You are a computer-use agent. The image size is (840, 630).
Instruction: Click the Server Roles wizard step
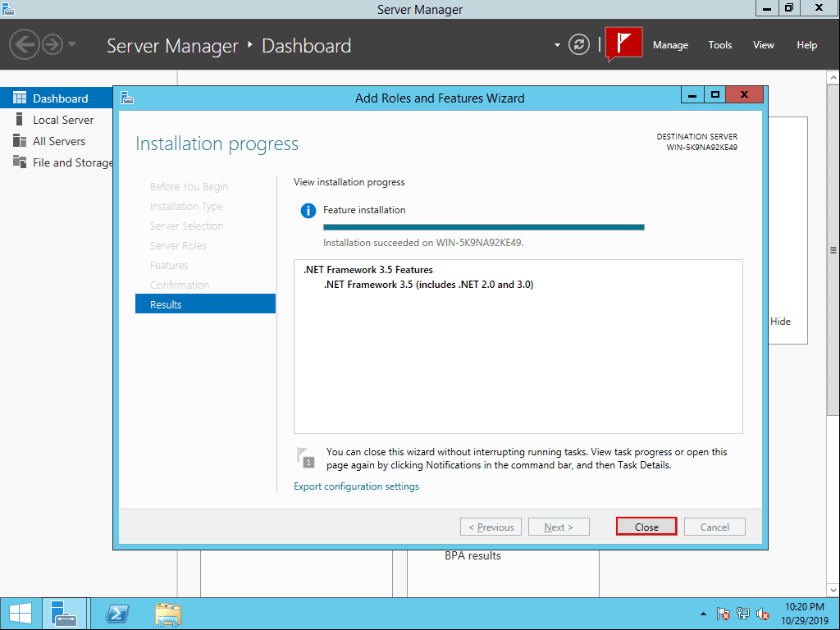coord(178,245)
